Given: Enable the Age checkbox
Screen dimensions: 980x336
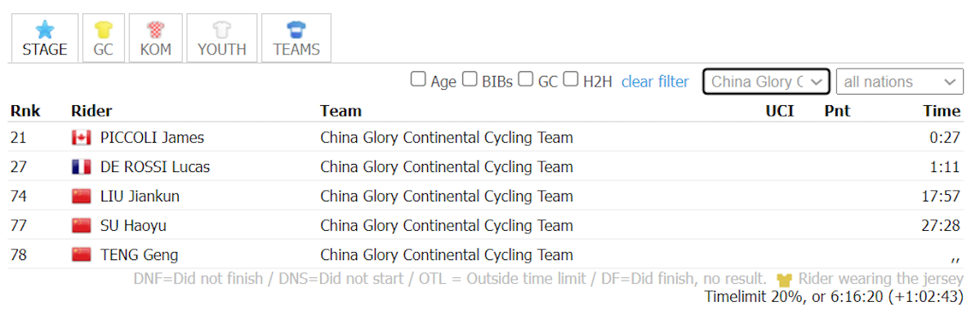Looking at the screenshot, I should (418, 80).
